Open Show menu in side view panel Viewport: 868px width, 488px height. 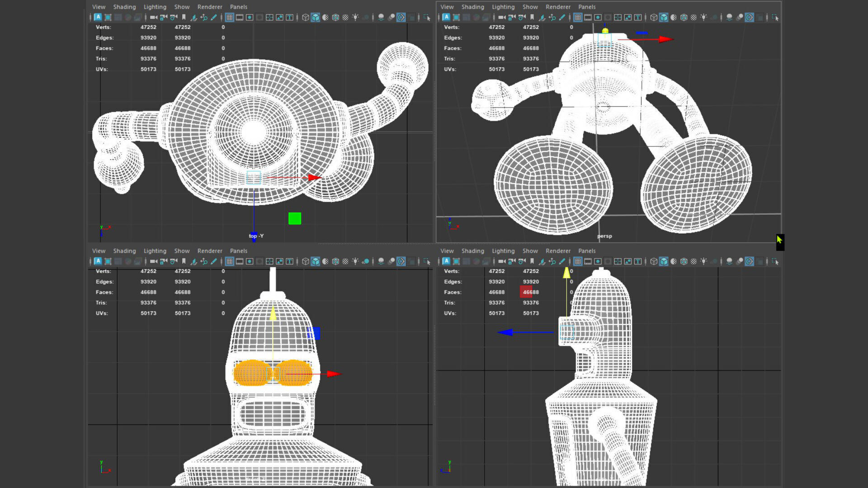tap(530, 251)
